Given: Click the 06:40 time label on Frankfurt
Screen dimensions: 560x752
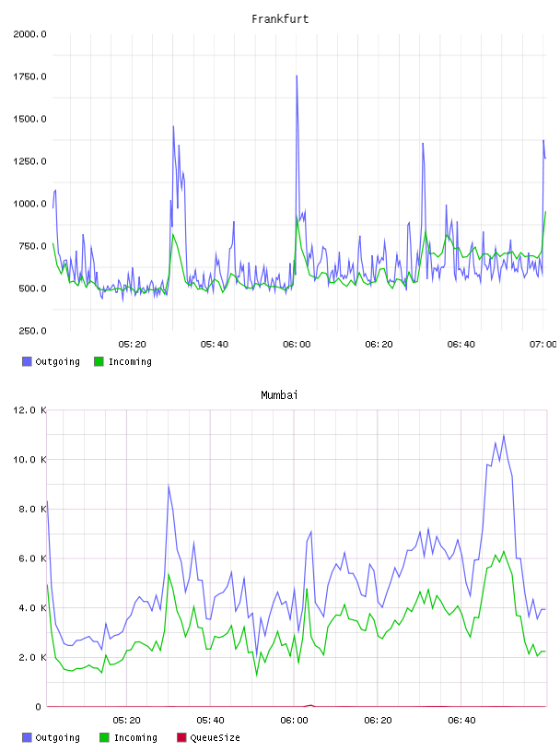Looking at the screenshot, I should (x=461, y=345).
